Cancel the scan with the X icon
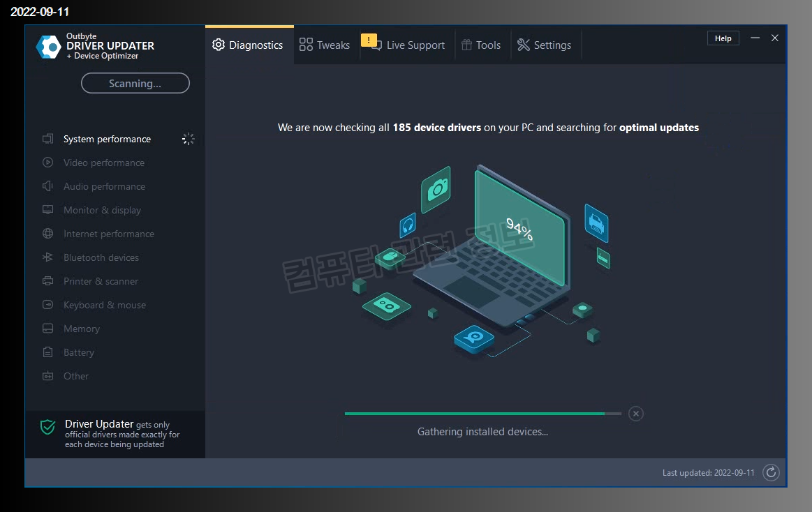The height and width of the screenshot is (512, 812). tap(636, 414)
